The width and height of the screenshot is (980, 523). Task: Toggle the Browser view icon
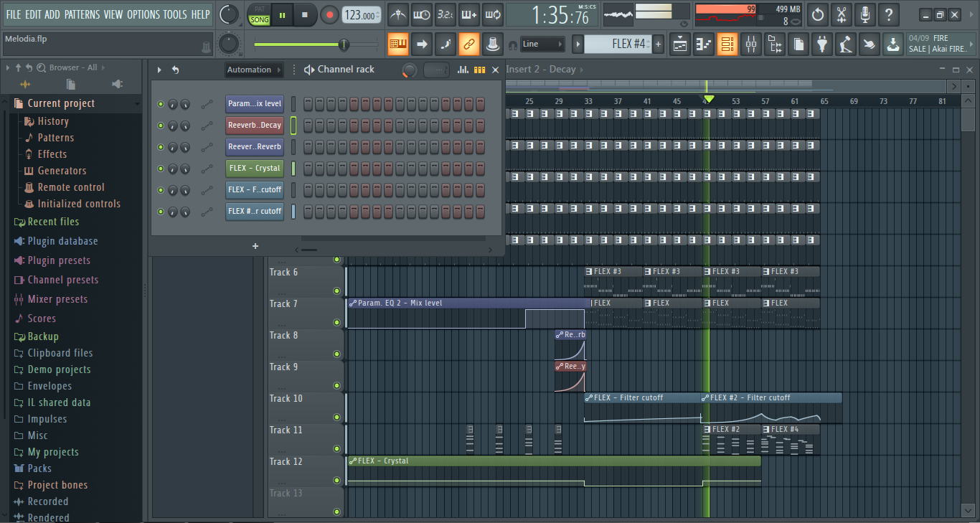pyautogui.click(x=775, y=44)
